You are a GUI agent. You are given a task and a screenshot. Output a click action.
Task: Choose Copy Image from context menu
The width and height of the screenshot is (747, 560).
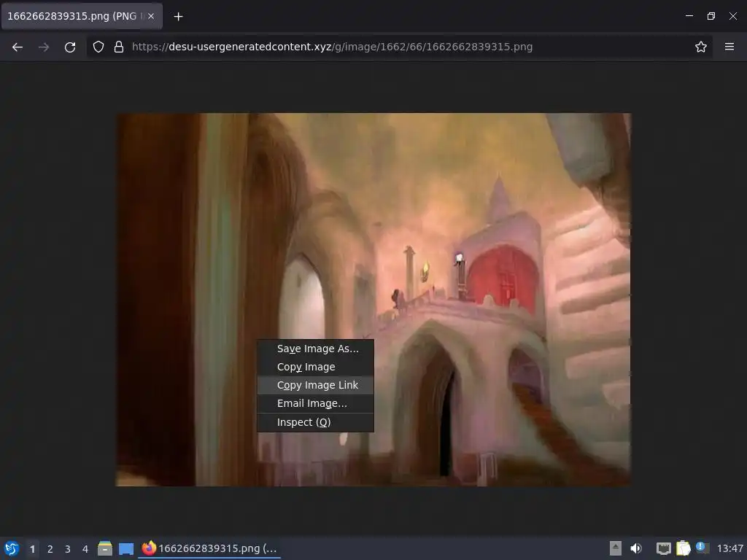coord(315,367)
